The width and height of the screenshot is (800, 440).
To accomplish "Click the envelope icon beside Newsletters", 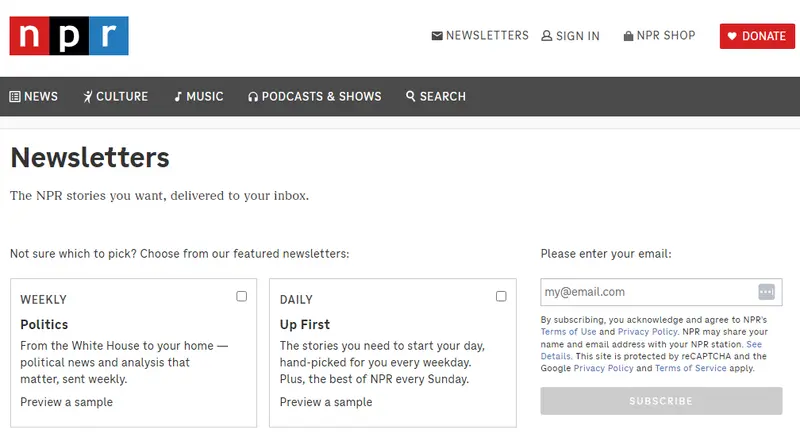I will pyautogui.click(x=437, y=36).
